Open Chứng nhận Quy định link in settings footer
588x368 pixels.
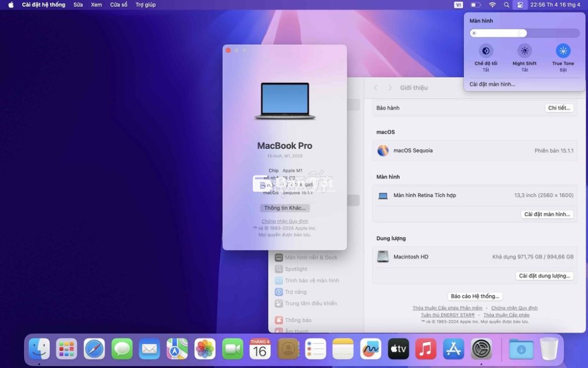coord(514,308)
